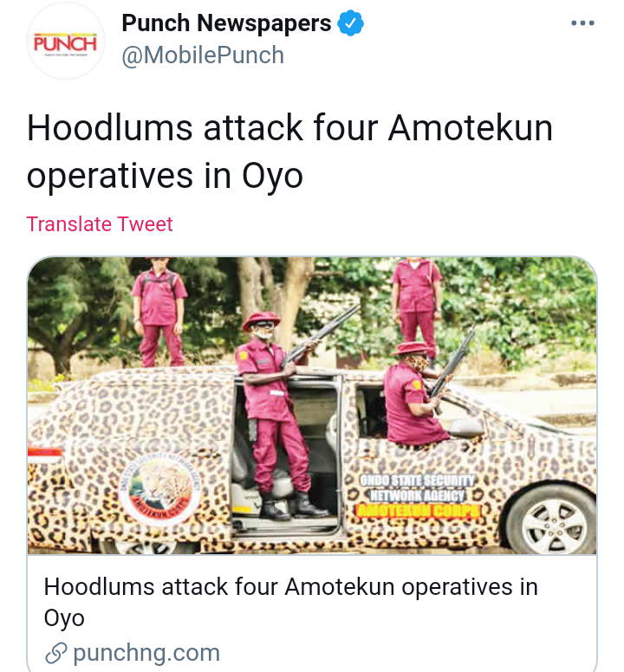Open the three-dot more options menu
Viewport: 624px width, 672px height.
pyautogui.click(x=582, y=23)
